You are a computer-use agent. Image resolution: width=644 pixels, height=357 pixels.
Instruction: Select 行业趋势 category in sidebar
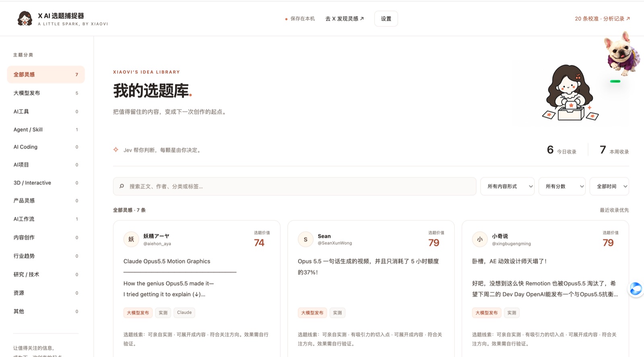click(46, 256)
